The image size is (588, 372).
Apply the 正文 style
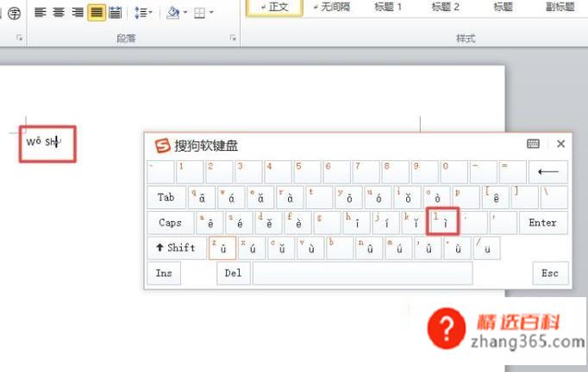coord(274,8)
